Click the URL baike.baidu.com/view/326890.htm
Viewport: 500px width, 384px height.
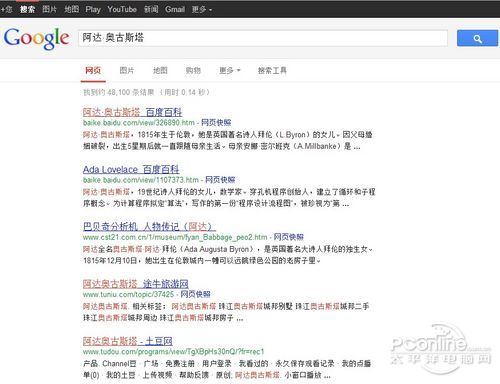[x=139, y=123]
